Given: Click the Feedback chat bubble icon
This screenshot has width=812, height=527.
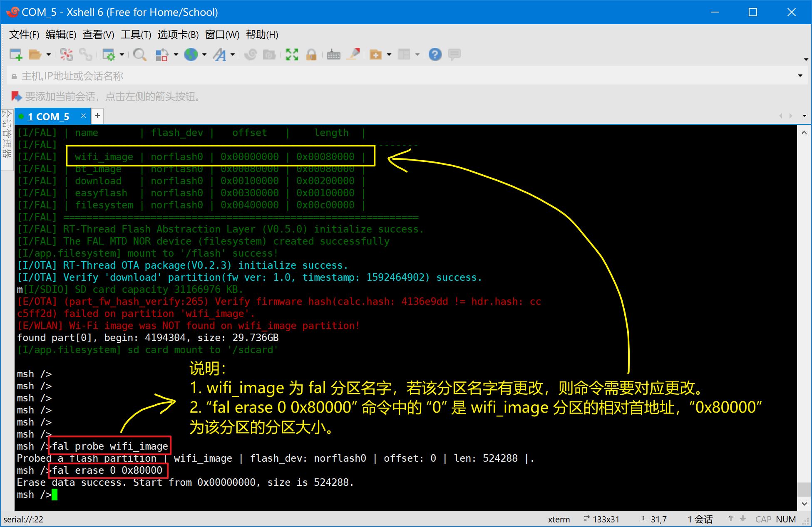Looking at the screenshot, I should (x=454, y=54).
